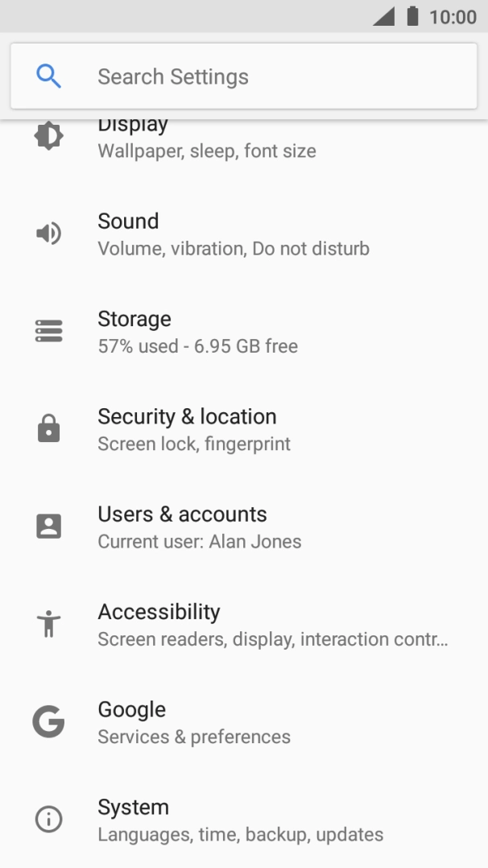
Task: Tap the Storage stacked bars icon
Action: (48, 331)
